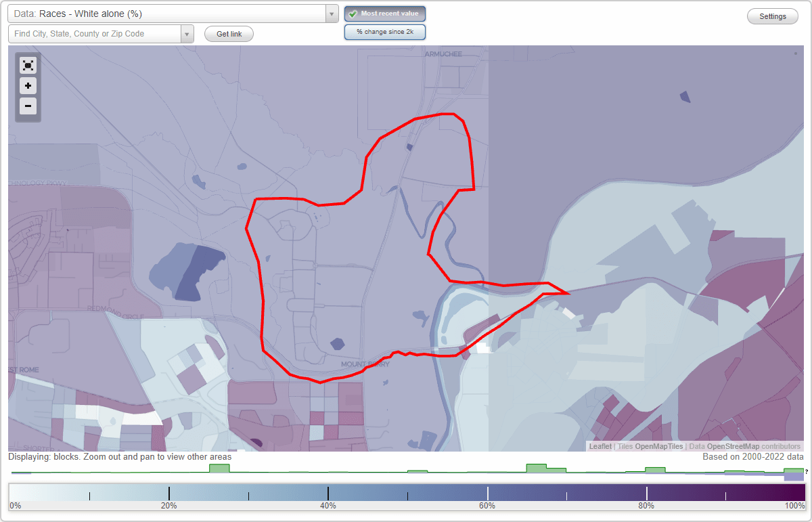Click the dark blue lake block on map
Screen dimensions: 812x522
[200, 273]
